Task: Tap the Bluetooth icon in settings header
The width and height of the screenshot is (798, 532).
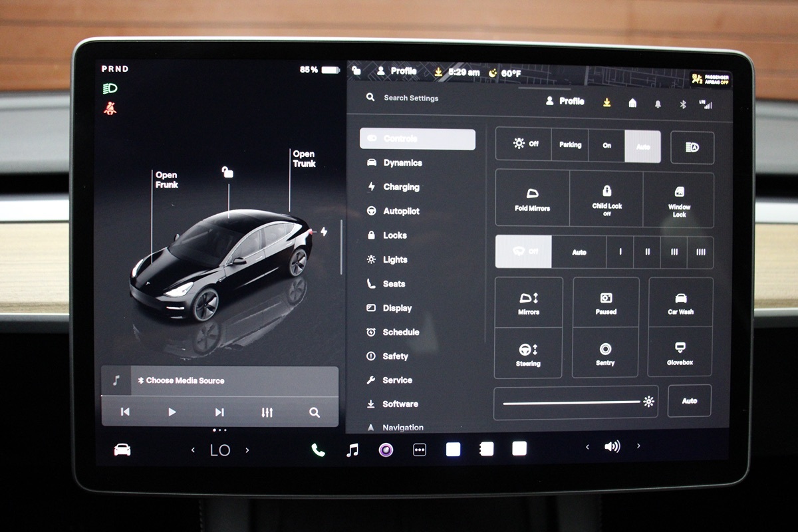Action: [682, 104]
